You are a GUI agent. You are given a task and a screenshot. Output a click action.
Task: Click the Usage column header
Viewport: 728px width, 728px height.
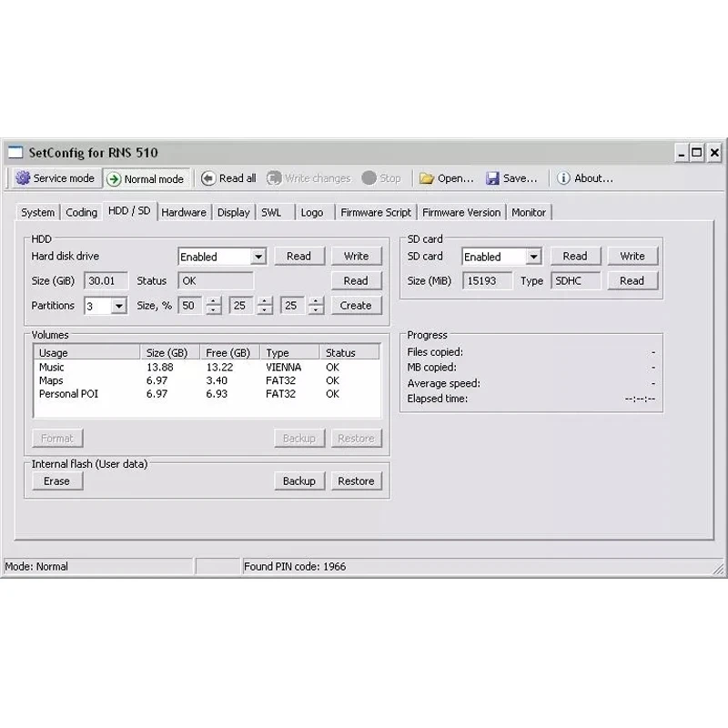tap(87, 353)
